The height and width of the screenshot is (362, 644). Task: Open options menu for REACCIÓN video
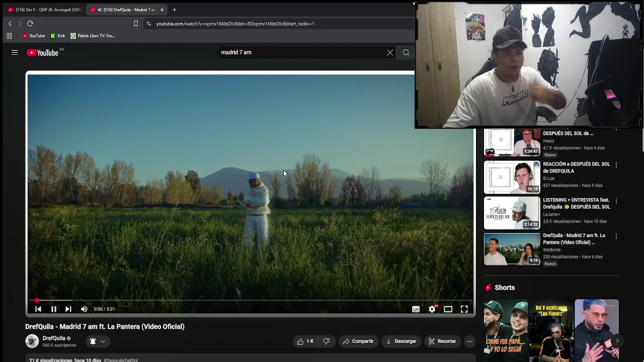[x=616, y=165]
